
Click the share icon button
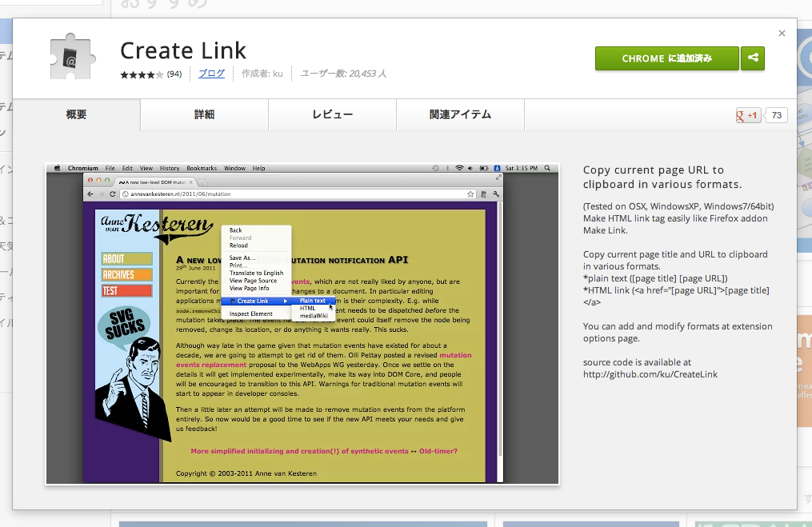[752, 58]
